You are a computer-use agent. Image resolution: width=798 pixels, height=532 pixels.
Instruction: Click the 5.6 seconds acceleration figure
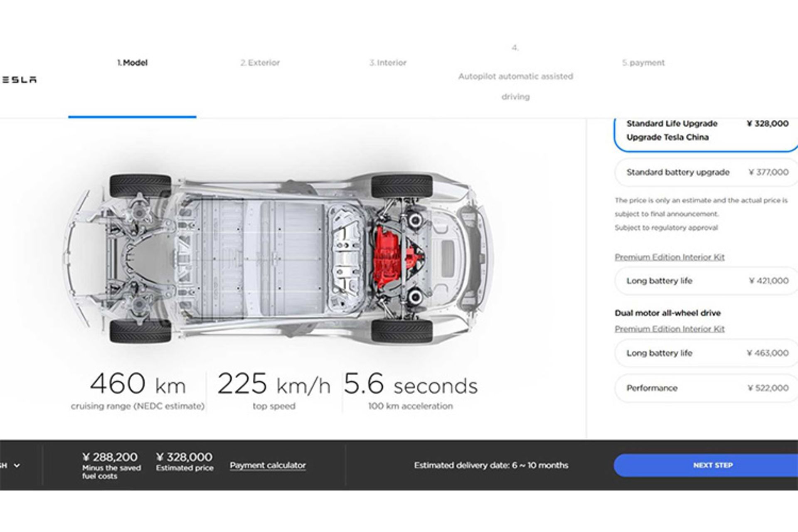click(x=411, y=384)
